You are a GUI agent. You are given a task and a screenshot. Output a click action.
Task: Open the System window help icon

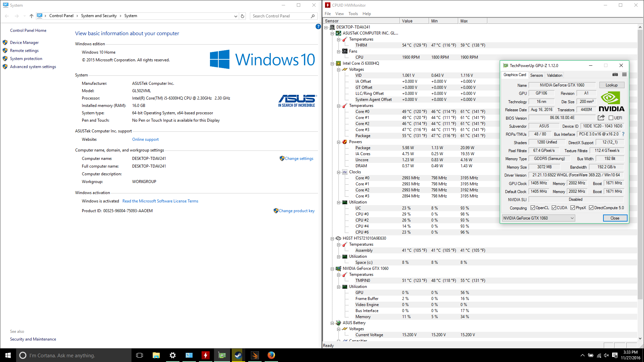[318, 26]
